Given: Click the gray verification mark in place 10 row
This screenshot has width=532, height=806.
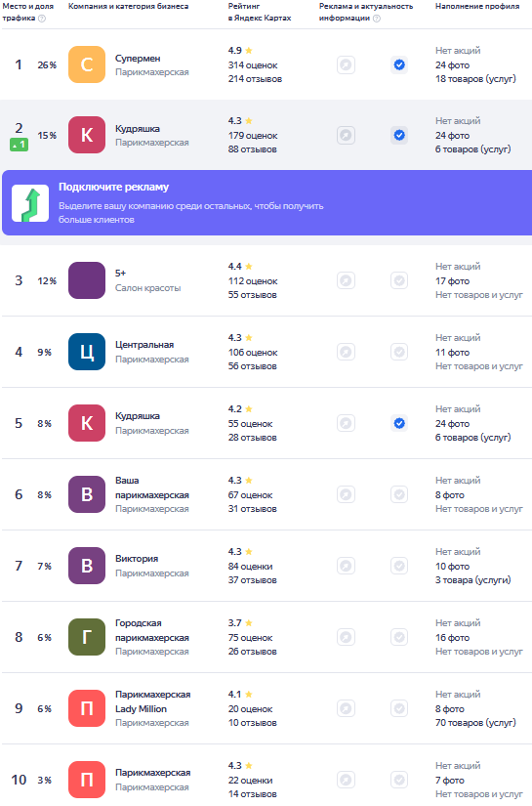Looking at the screenshot, I should click(x=399, y=781).
